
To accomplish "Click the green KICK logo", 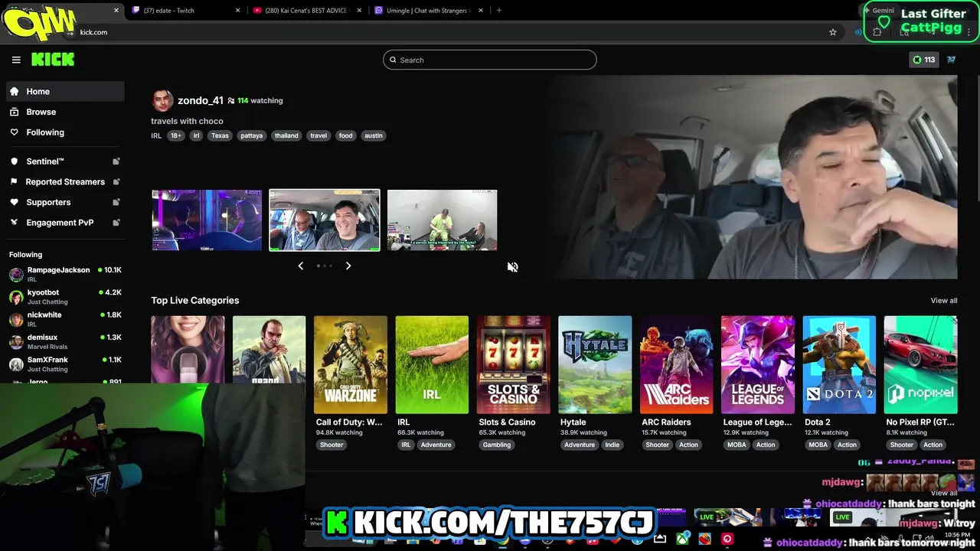I will [x=53, y=60].
